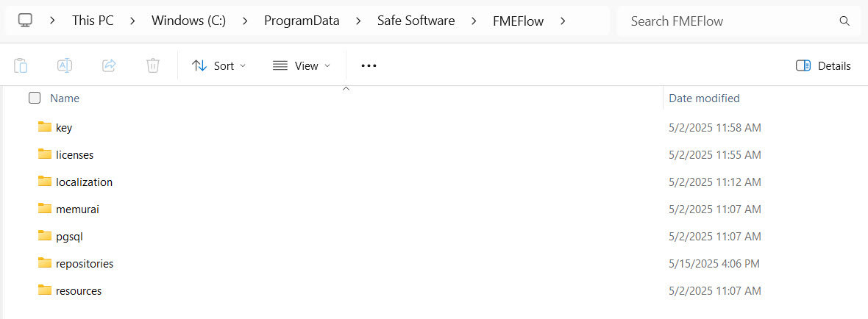Click the search magnifier icon
This screenshot has height=319, width=868.
pos(844,21)
